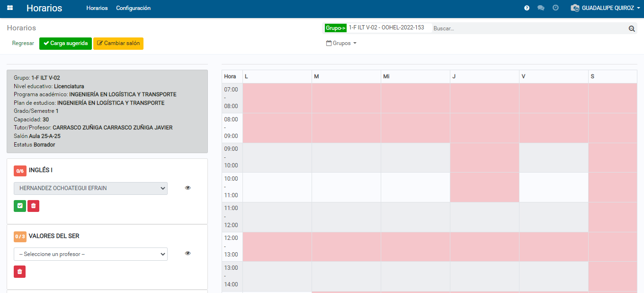The height and width of the screenshot is (293, 644).
Task: Click the Carga sugerida button
Action: tap(65, 44)
